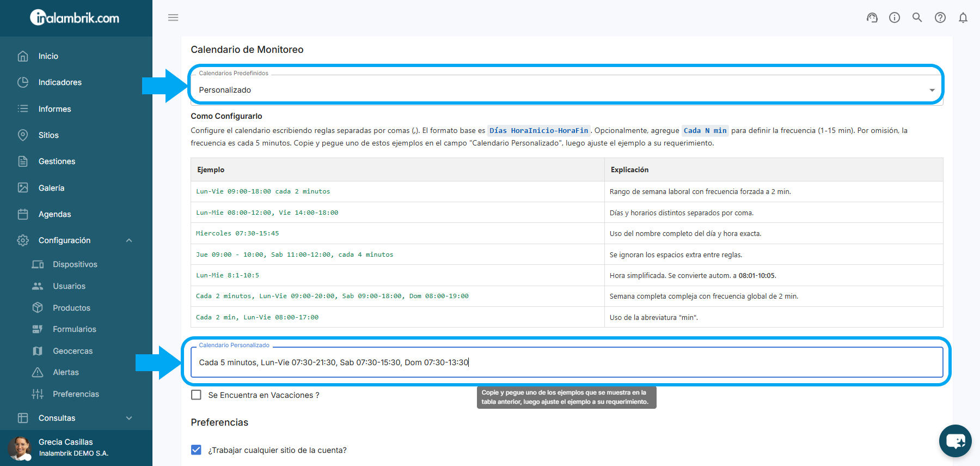Click the Productos box icon
This screenshot has width=980, height=466.
coord(38,307)
